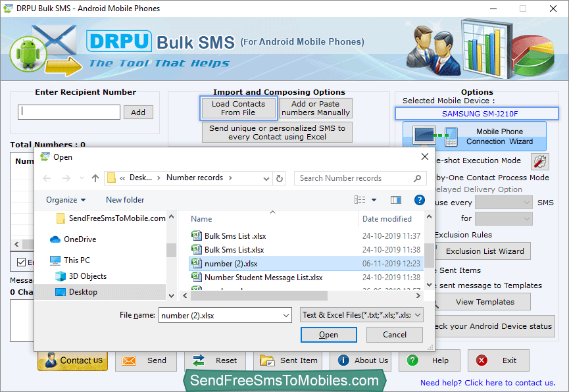Click the Back arrow in Open dialog
Viewport: 569px width, 392px height.
pos(47,178)
